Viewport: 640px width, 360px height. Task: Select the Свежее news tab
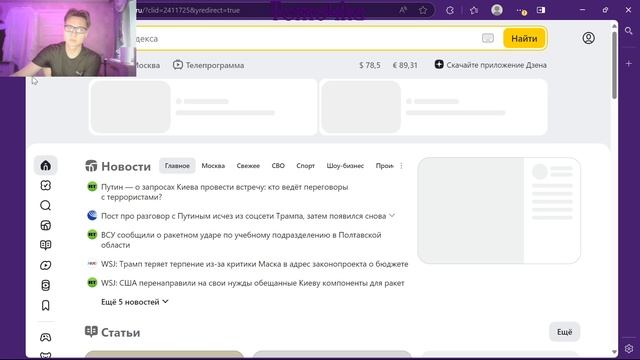pyautogui.click(x=248, y=166)
